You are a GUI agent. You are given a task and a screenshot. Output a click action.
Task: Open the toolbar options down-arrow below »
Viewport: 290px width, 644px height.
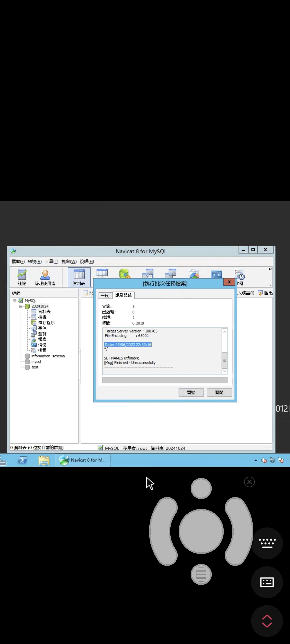270,285
